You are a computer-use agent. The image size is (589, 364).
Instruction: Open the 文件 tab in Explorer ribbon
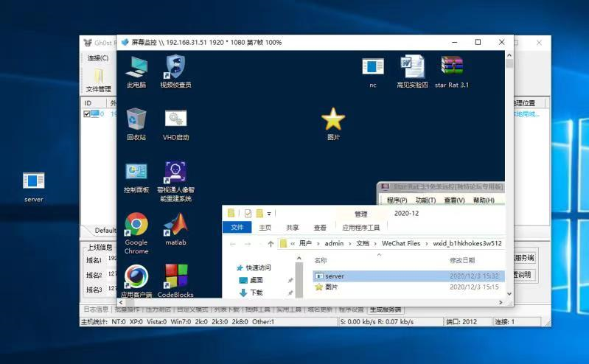coord(237,227)
